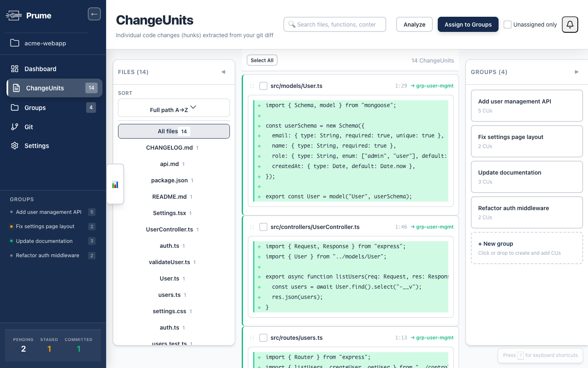Open Update documentation group card
Image resolution: width=588 pixels, height=368 pixels.
(527, 177)
